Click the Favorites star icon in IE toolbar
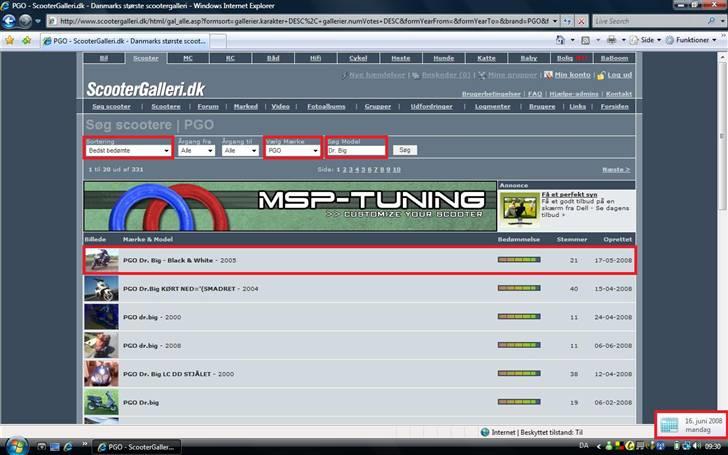 click(10, 40)
